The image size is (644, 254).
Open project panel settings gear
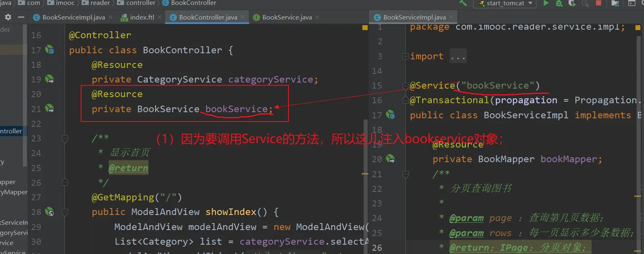pyautogui.click(x=8, y=17)
